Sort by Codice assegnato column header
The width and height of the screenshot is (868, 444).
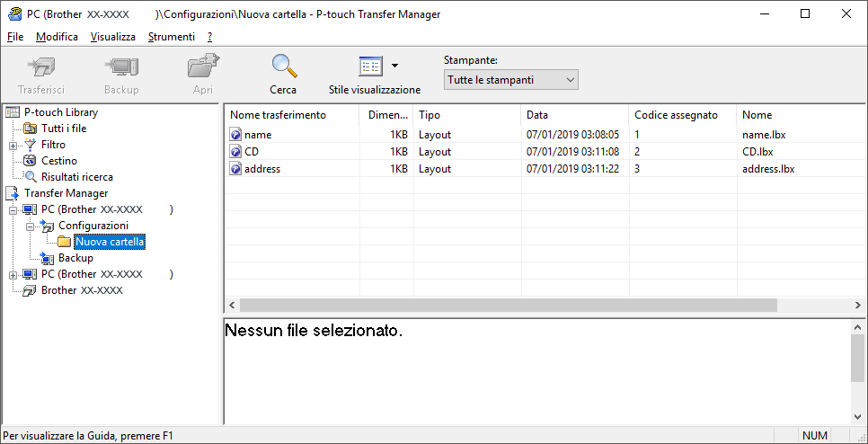click(x=683, y=115)
